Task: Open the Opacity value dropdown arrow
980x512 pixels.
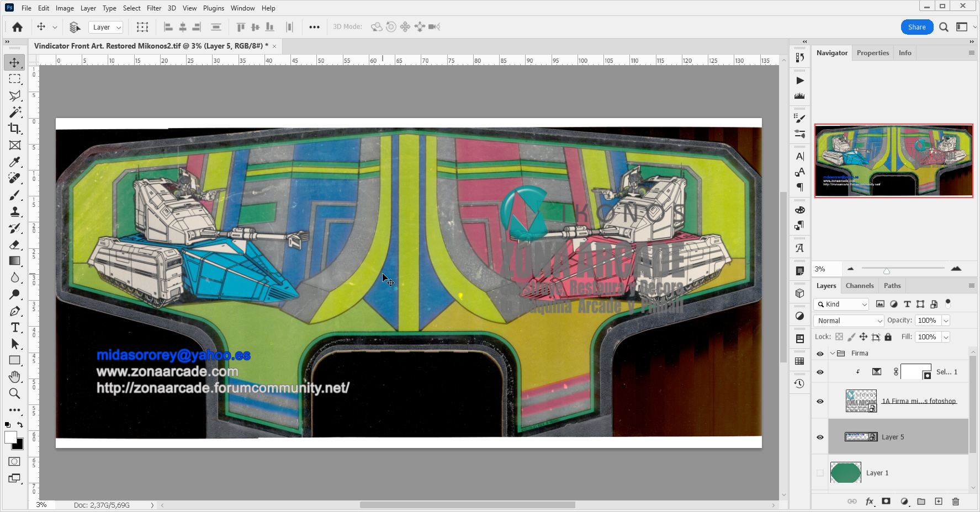Action: click(946, 321)
